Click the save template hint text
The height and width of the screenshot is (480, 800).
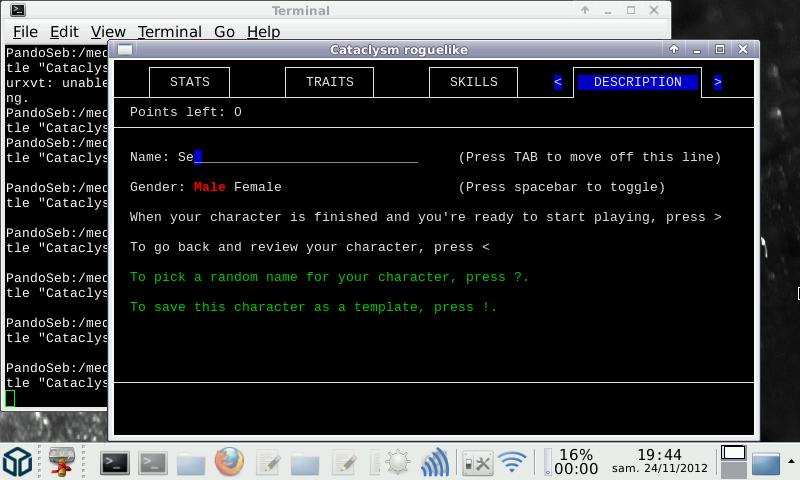pos(313,307)
